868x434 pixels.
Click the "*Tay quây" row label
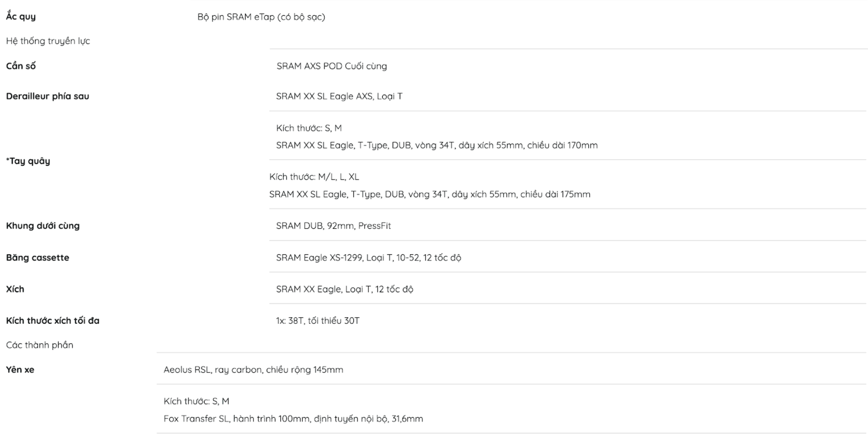28,161
